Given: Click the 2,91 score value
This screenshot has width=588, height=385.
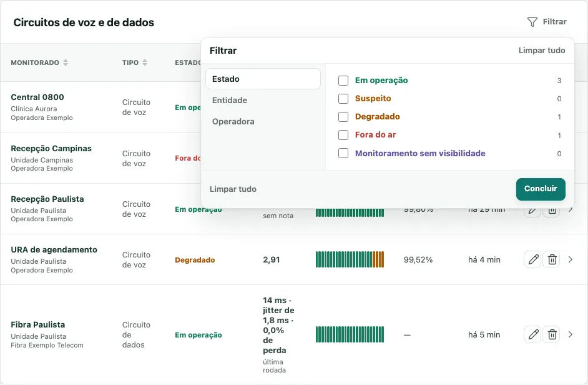Looking at the screenshot, I should pos(271,260).
